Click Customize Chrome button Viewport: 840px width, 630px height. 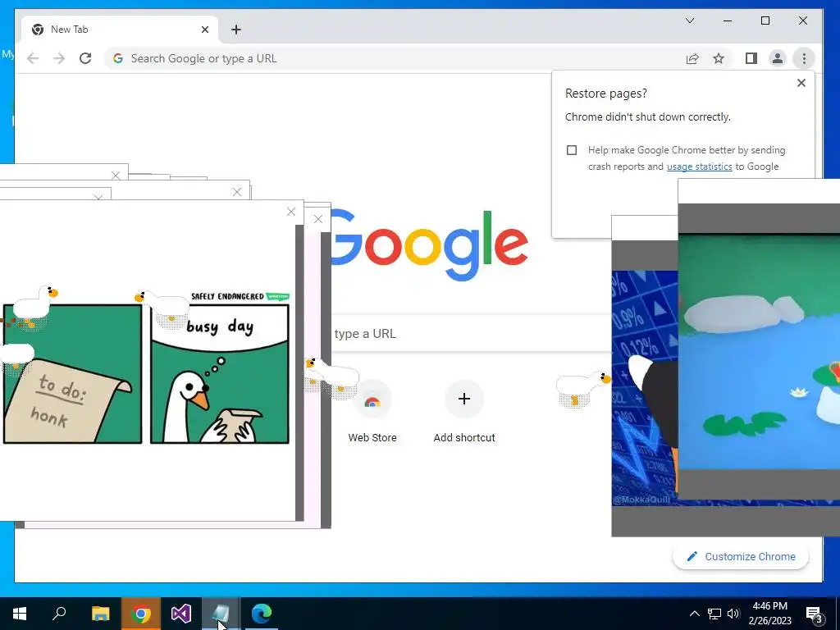coord(741,557)
